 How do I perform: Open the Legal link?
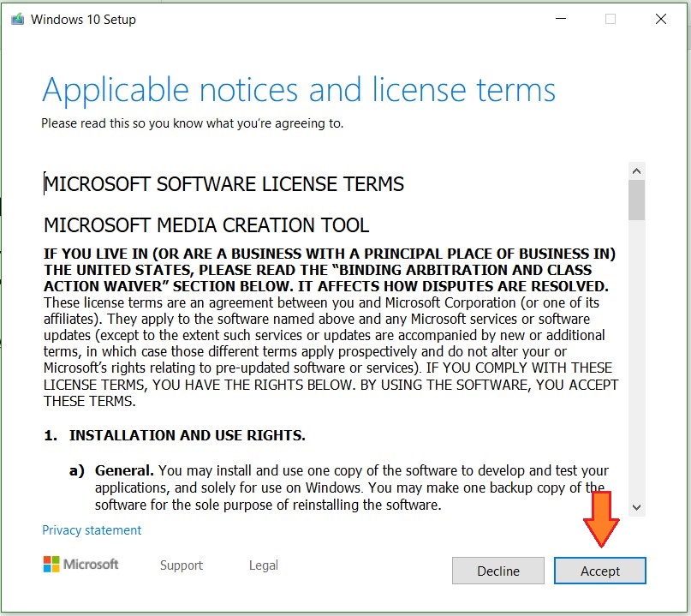pyautogui.click(x=264, y=565)
